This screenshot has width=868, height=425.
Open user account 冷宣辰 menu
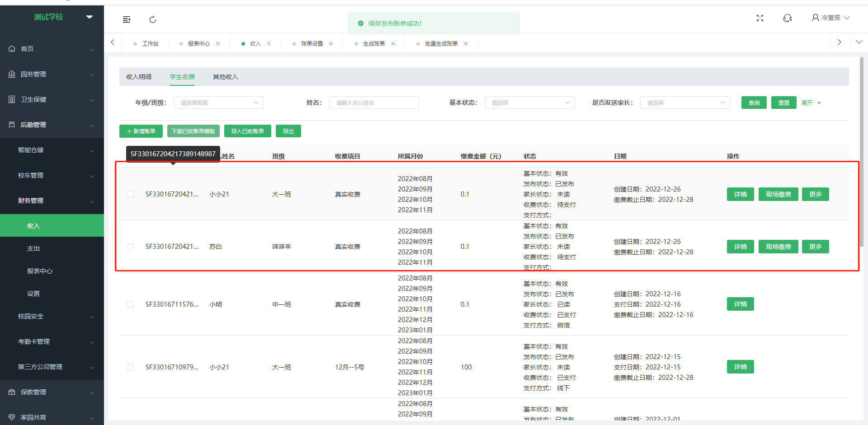click(x=831, y=18)
